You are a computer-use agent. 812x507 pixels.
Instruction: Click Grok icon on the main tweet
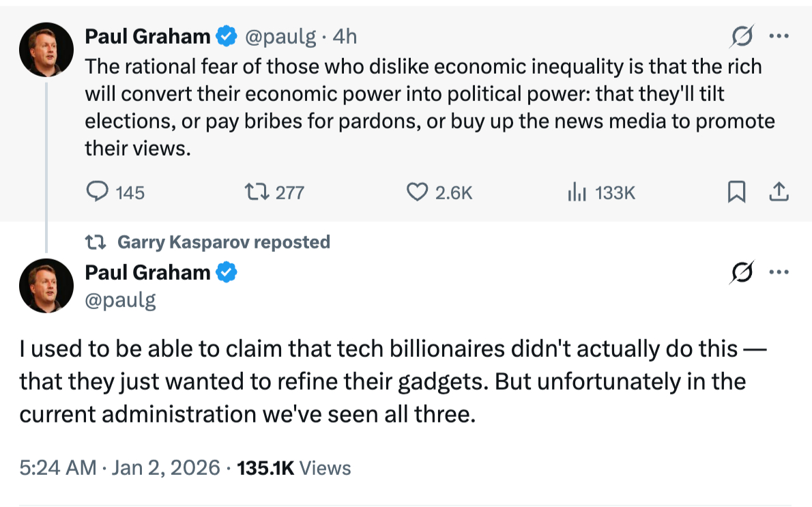741,273
